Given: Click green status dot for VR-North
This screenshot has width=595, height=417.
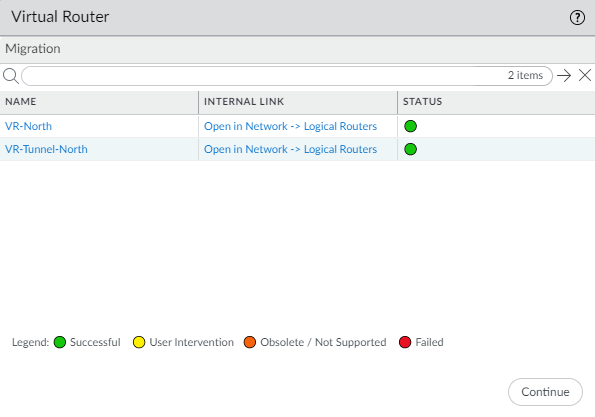Looking at the screenshot, I should (410, 126).
